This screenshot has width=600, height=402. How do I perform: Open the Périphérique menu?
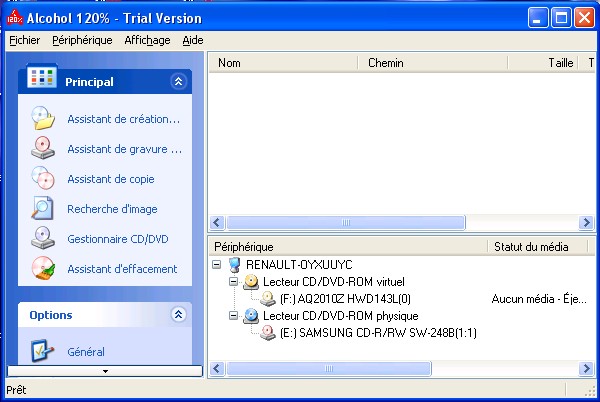coord(82,40)
